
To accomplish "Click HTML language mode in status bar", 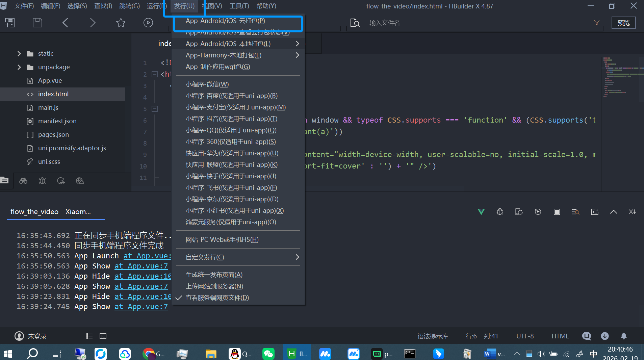I will (x=560, y=336).
